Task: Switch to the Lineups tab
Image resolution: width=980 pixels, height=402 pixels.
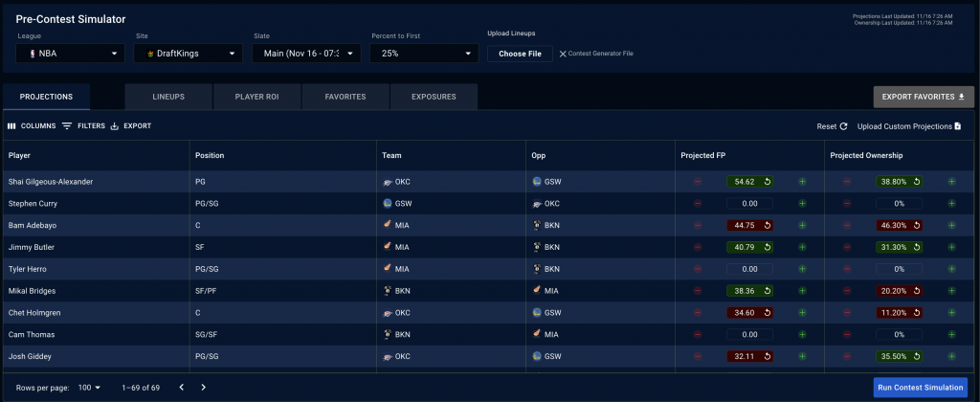Action: click(168, 97)
